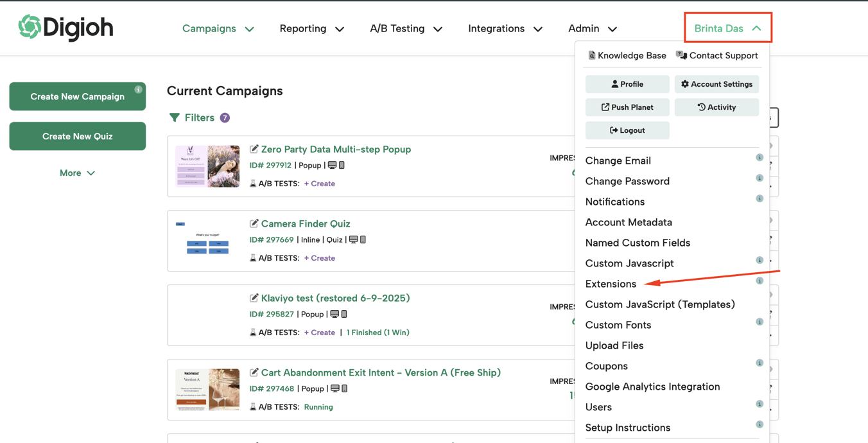868x443 pixels.
Task: Click the Push Planet button
Action: (627, 107)
